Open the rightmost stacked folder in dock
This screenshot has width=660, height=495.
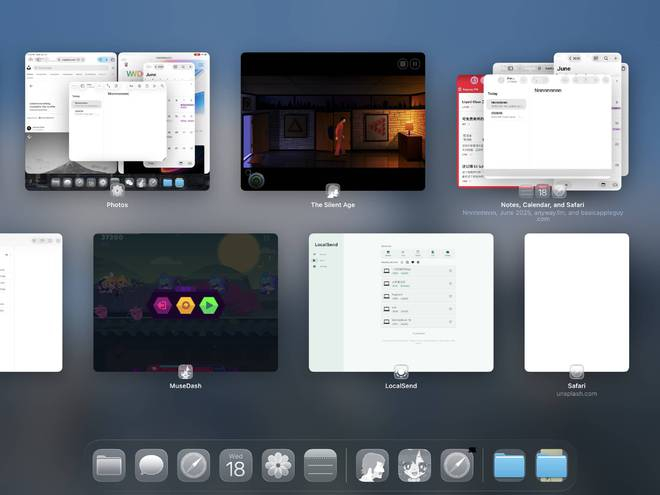pyautogui.click(x=551, y=465)
